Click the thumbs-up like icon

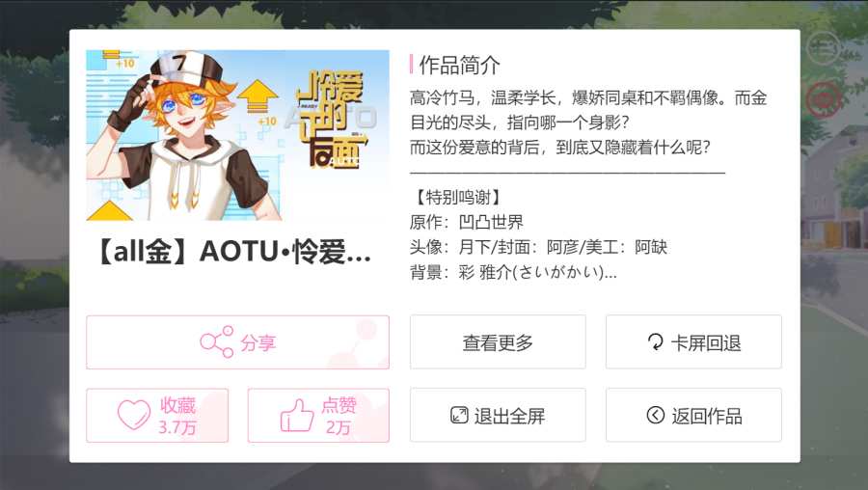tap(297, 416)
